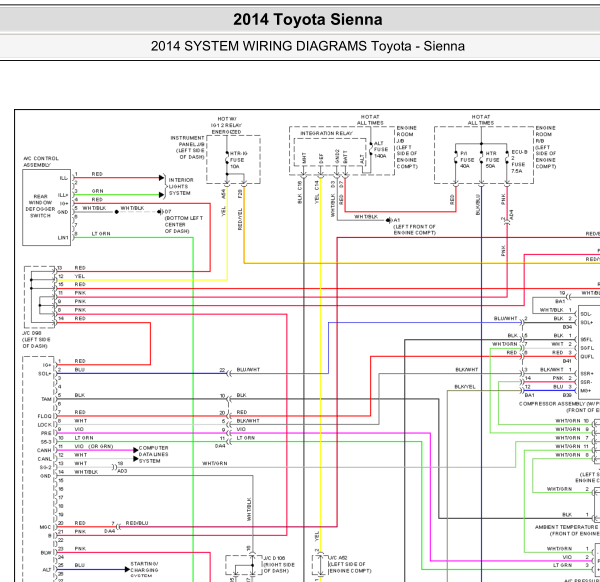Select the 'VIO (OR GRN)' wire color label
Viewport: 600px width, 582px height.
94,446
